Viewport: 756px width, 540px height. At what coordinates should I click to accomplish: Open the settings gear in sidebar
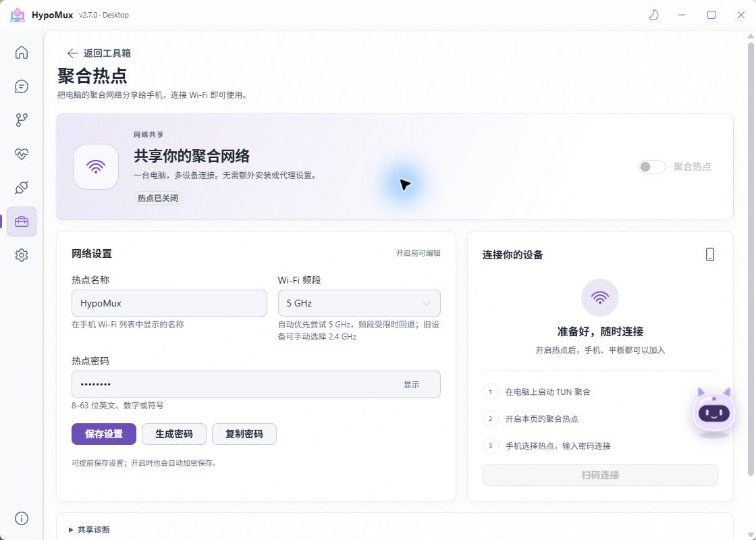(x=21, y=255)
